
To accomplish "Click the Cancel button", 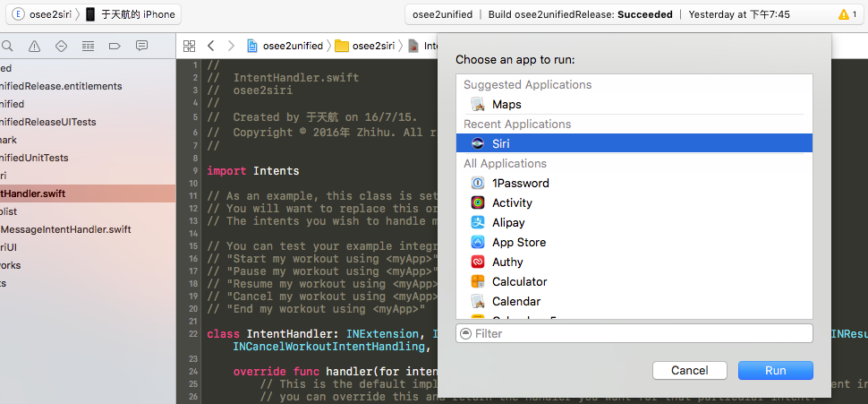I will [689, 370].
